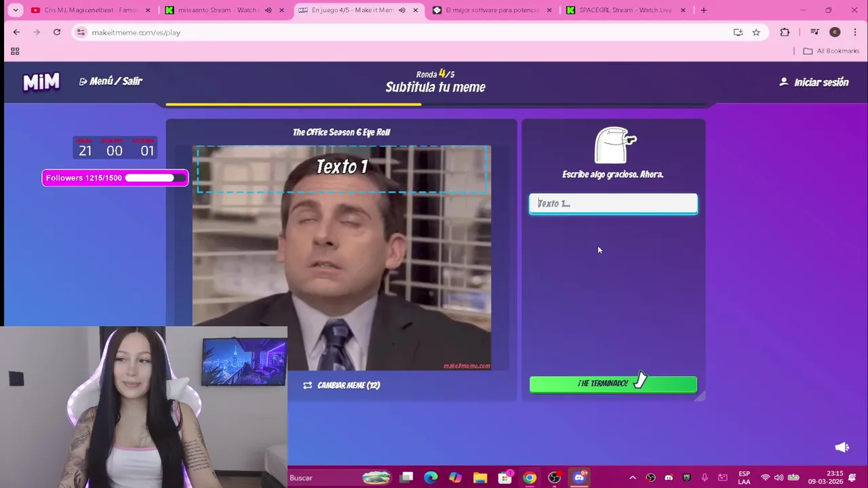This screenshot has width=868, height=488.
Task: Click the taskbar Buscar search box
Action: click(x=340, y=478)
